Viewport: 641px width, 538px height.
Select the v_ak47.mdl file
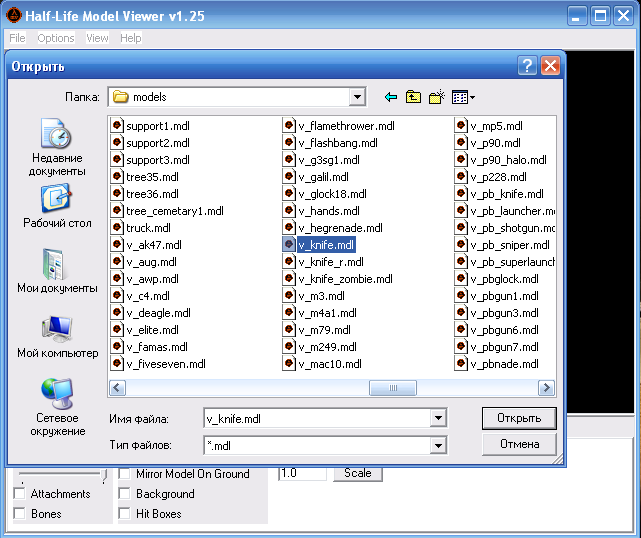point(153,244)
